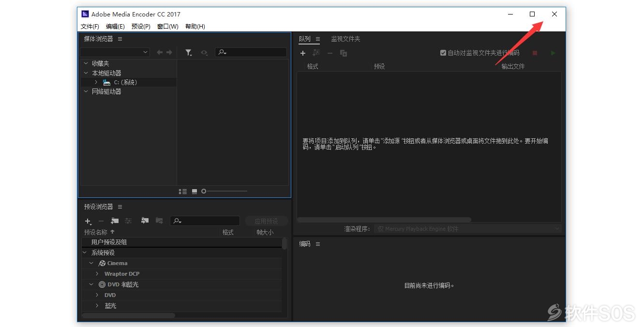Viewport: 644px width, 327px height.
Task: Switch media browser to list view
Action: click(x=182, y=192)
